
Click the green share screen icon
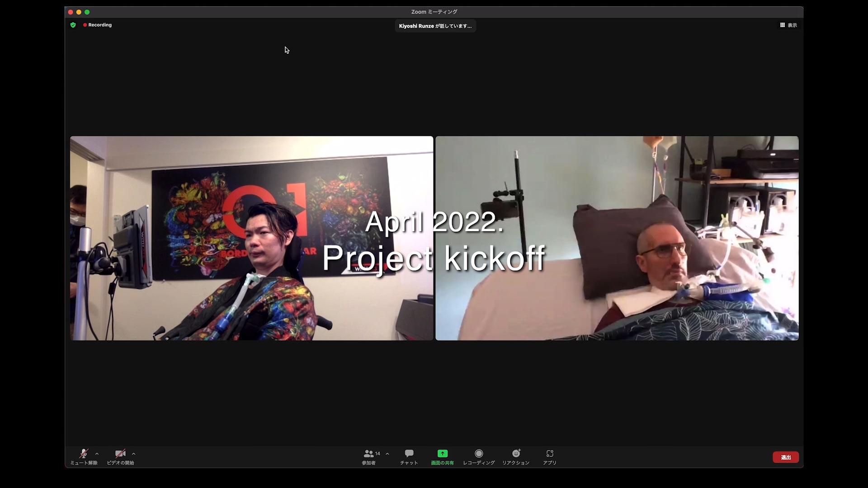coord(442,454)
